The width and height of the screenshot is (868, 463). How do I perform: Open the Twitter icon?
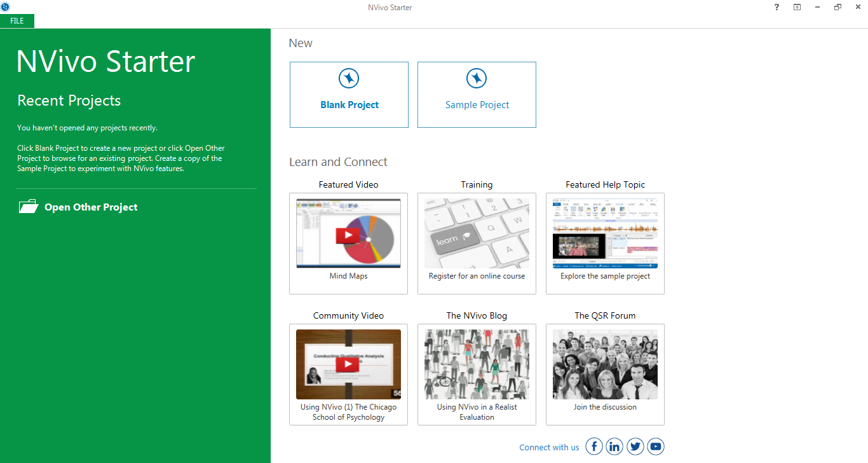[x=635, y=446]
